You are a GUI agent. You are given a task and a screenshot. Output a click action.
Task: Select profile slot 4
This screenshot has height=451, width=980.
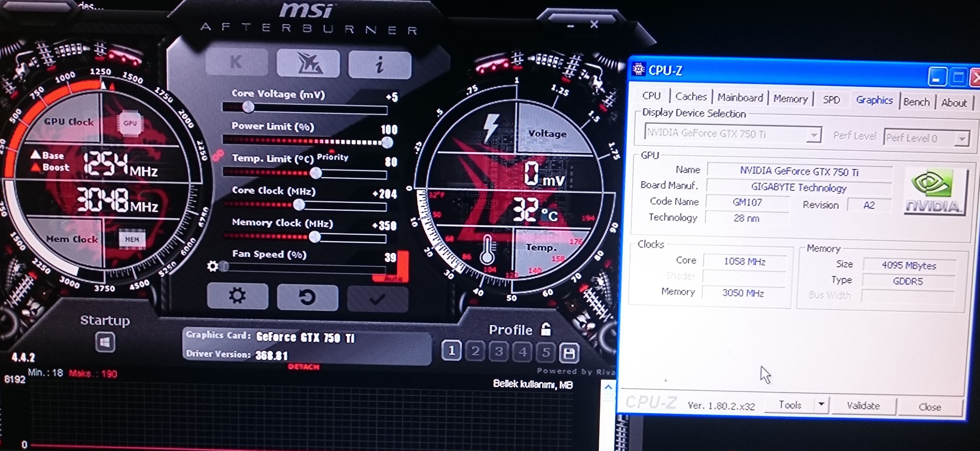(523, 352)
